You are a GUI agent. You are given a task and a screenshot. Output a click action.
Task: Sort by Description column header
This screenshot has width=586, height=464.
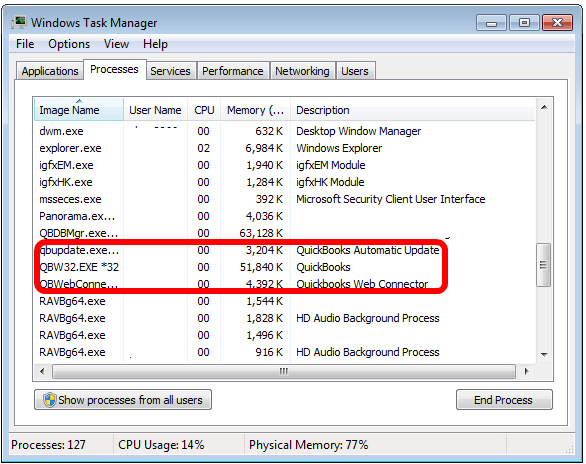(x=413, y=110)
